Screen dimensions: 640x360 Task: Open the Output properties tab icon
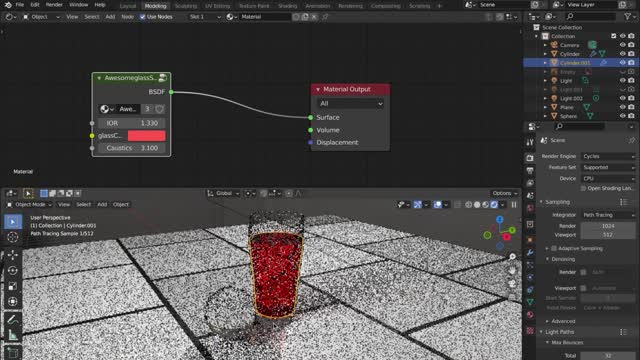(x=530, y=171)
